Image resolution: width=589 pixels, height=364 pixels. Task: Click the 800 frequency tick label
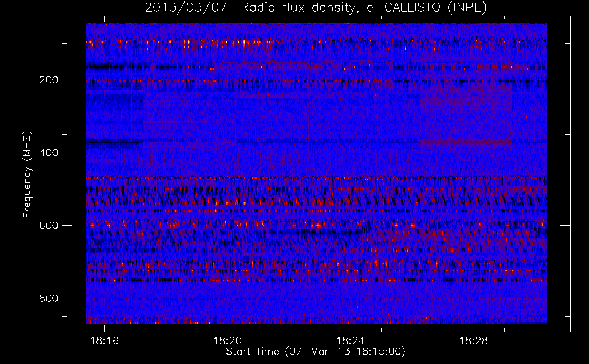coord(49,298)
